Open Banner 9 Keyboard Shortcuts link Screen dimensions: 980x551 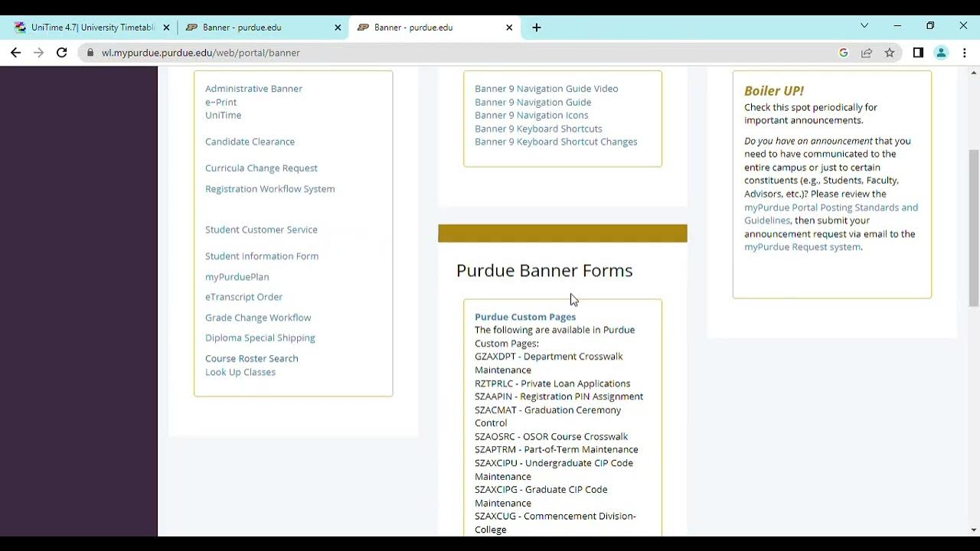click(x=538, y=129)
